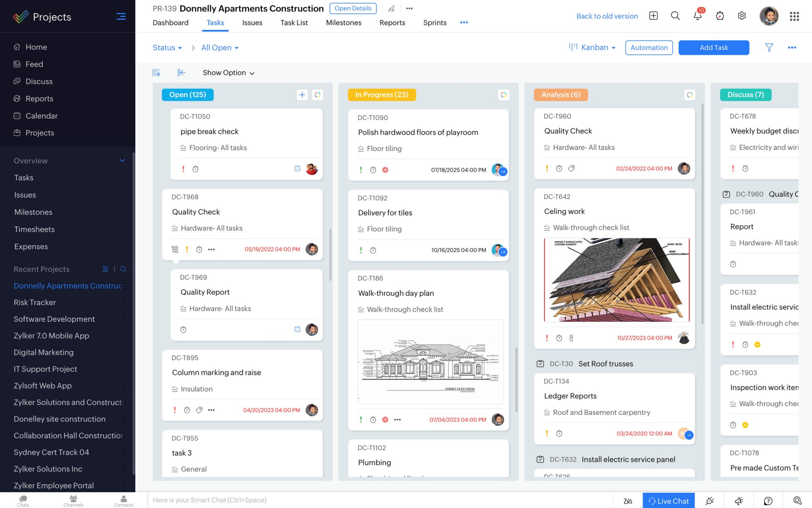Open the timer stopwatch icon in header
This screenshot has height=508, width=812.
[720, 16]
